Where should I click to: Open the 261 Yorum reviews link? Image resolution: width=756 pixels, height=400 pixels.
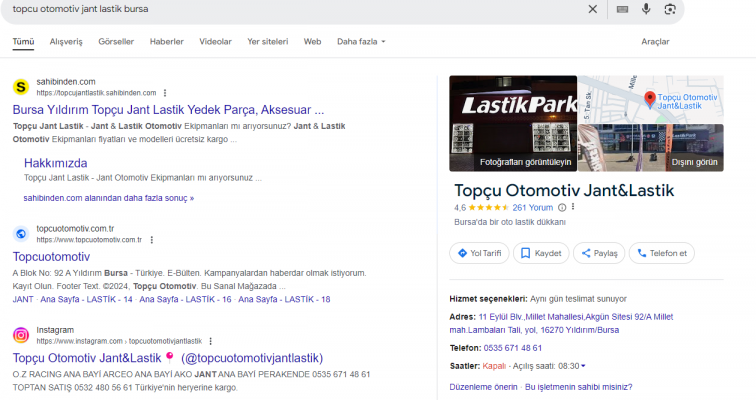[x=533, y=208]
